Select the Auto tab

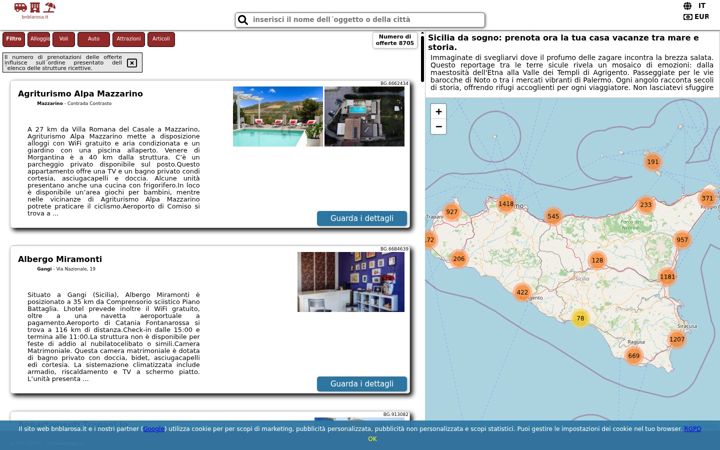tap(94, 39)
